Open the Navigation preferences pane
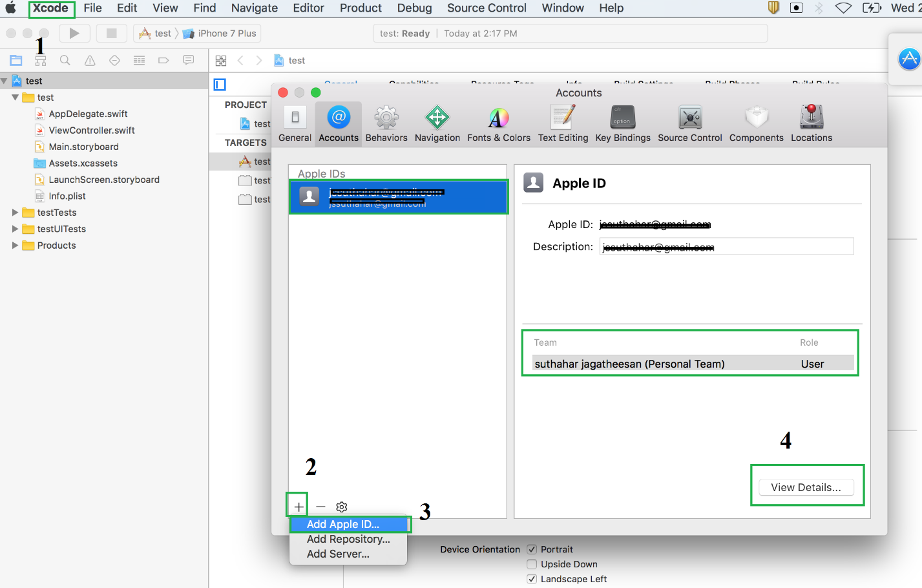This screenshot has width=922, height=588. click(437, 124)
